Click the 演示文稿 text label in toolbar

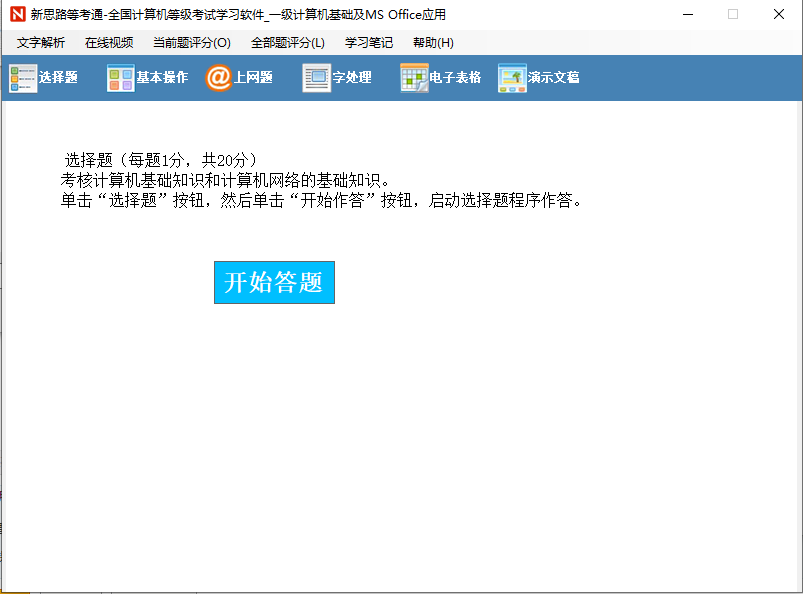554,78
